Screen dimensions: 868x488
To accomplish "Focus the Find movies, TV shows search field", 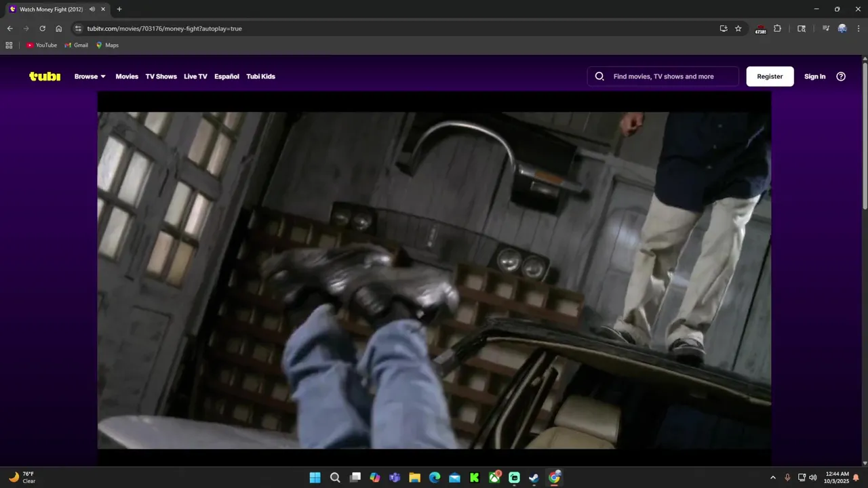I will point(663,77).
